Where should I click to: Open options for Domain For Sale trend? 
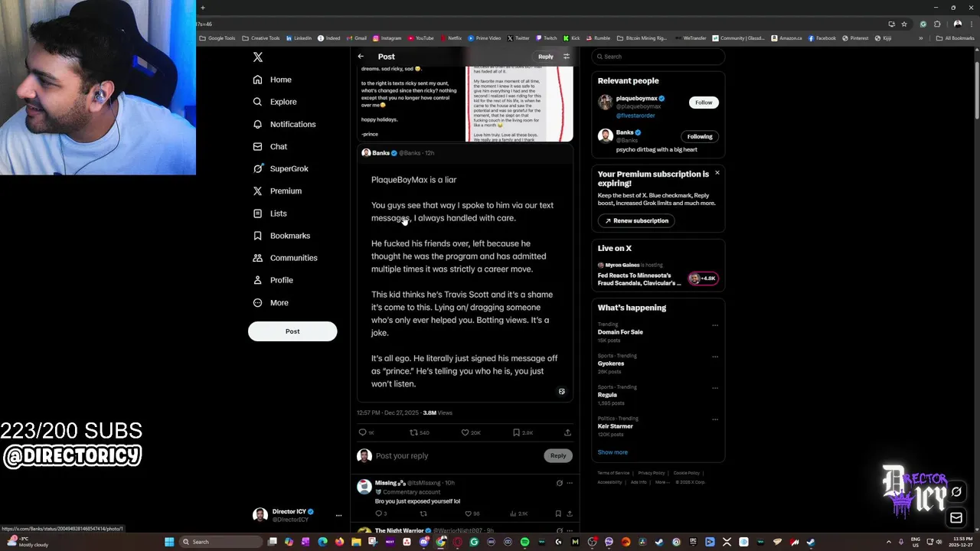715,325
